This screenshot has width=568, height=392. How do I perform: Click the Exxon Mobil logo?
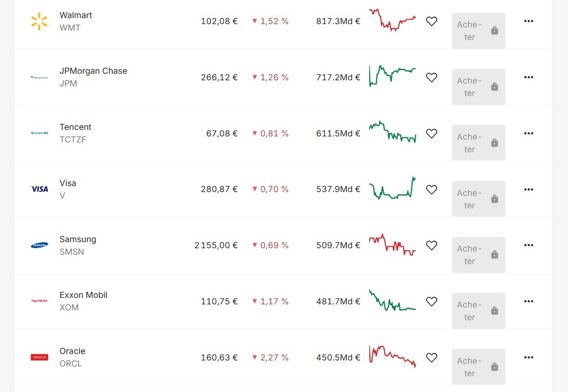click(x=39, y=301)
